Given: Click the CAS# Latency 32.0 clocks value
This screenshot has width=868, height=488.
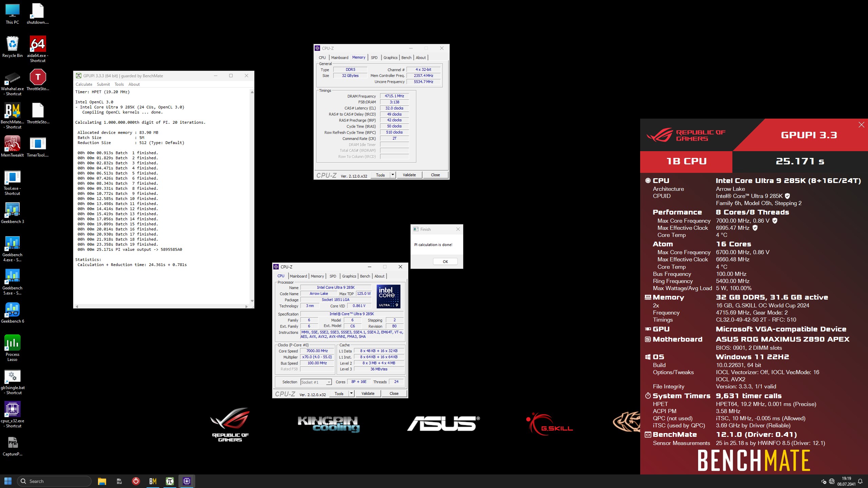Looking at the screenshot, I should tap(394, 108).
